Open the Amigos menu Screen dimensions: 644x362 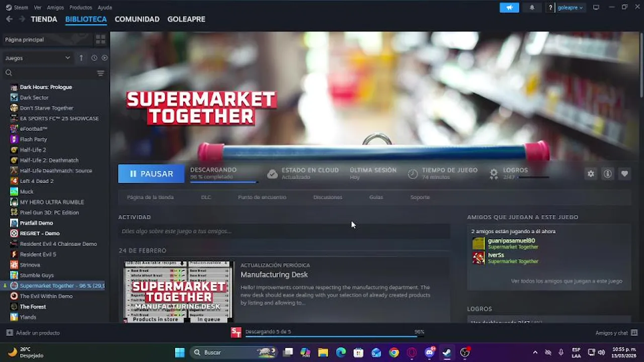point(55,8)
